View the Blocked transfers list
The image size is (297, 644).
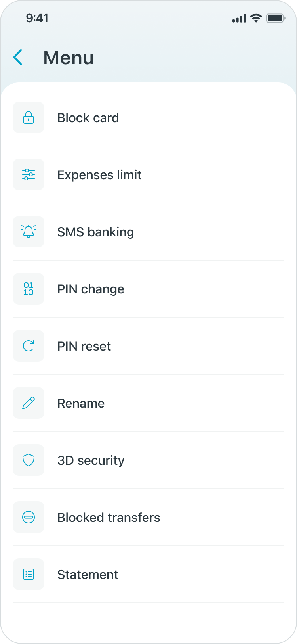(109, 517)
